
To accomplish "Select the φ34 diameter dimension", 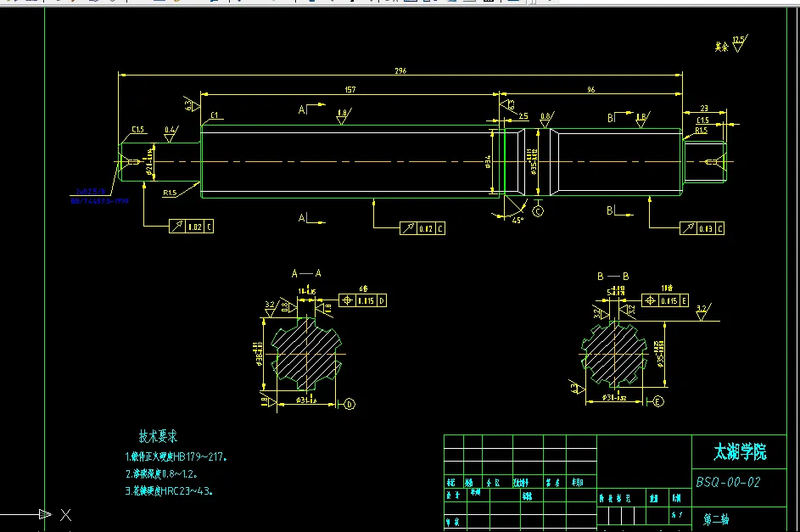I will (x=489, y=162).
